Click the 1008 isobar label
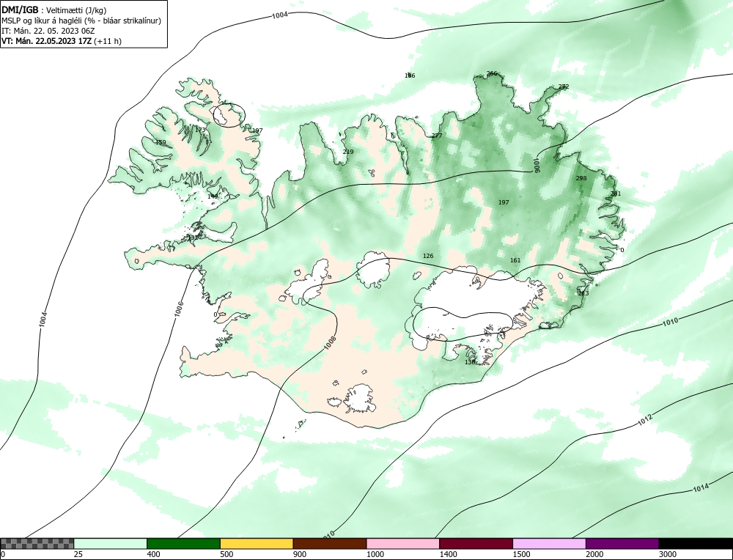Viewport: 733px width, 560px height. click(330, 343)
